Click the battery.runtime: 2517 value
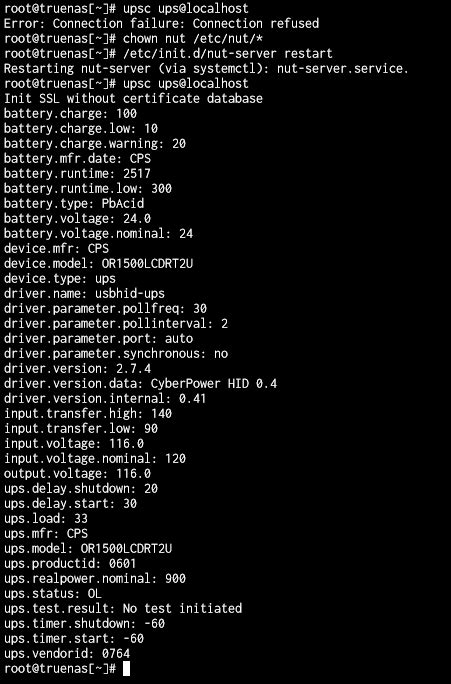 click(137, 174)
